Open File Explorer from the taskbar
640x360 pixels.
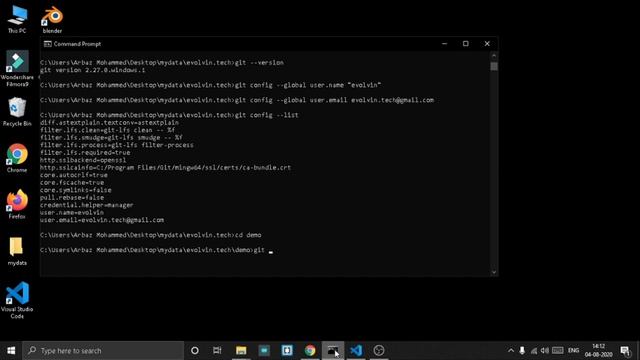coord(241,351)
